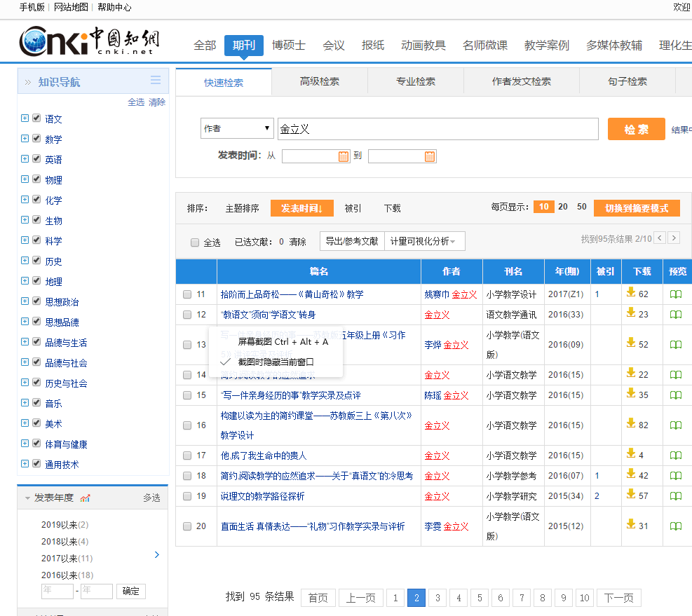Image resolution: width=692 pixels, height=616 pixels.
Task: Select the checkbox for result 11
Action: tap(187, 294)
